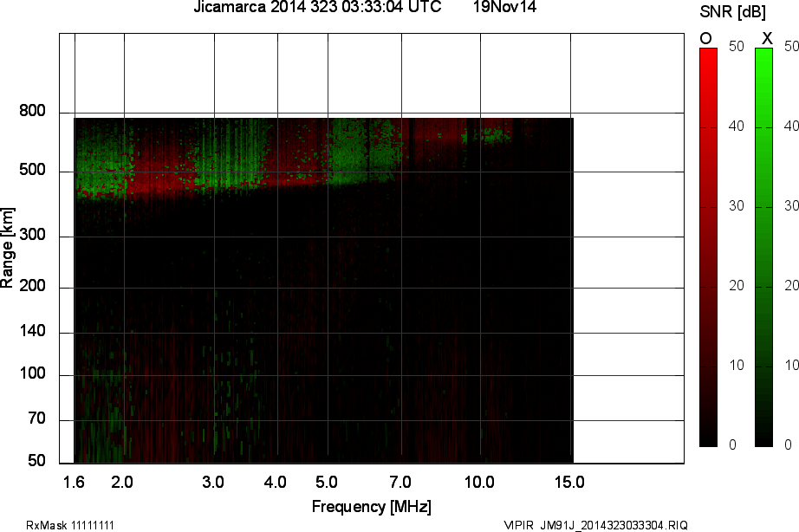Click the 70 range axis label
The image size is (799, 532).
click(x=36, y=418)
